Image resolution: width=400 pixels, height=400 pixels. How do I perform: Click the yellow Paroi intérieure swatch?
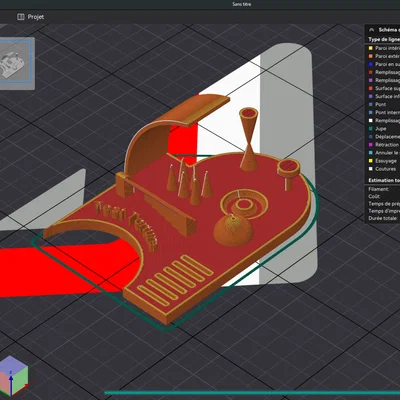pyautogui.click(x=370, y=48)
